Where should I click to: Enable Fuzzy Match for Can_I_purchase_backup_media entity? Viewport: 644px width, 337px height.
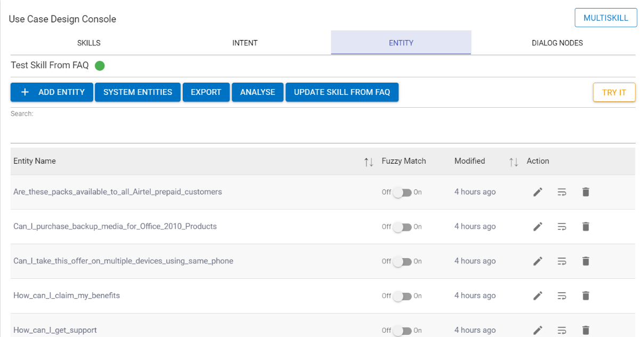click(402, 227)
